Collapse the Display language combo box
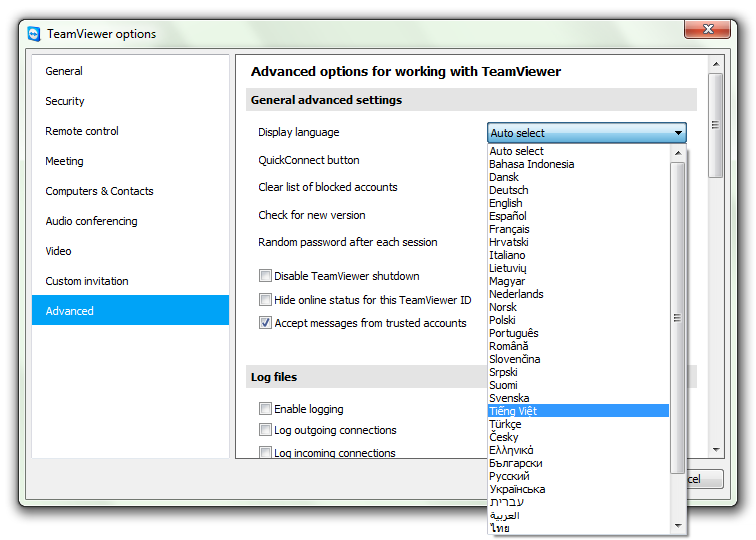Viewport: 756px width, 540px height. pyautogui.click(x=587, y=133)
